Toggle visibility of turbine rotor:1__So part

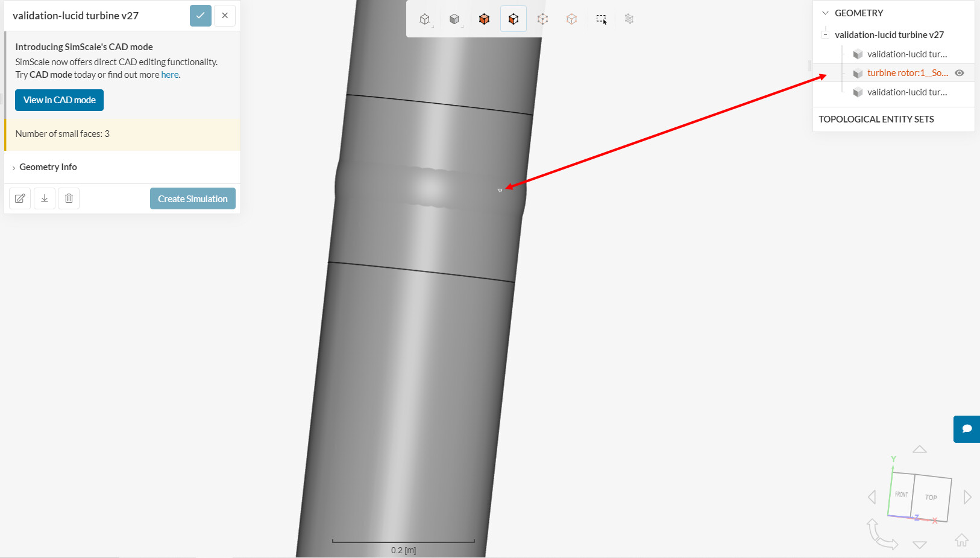[960, 72]
